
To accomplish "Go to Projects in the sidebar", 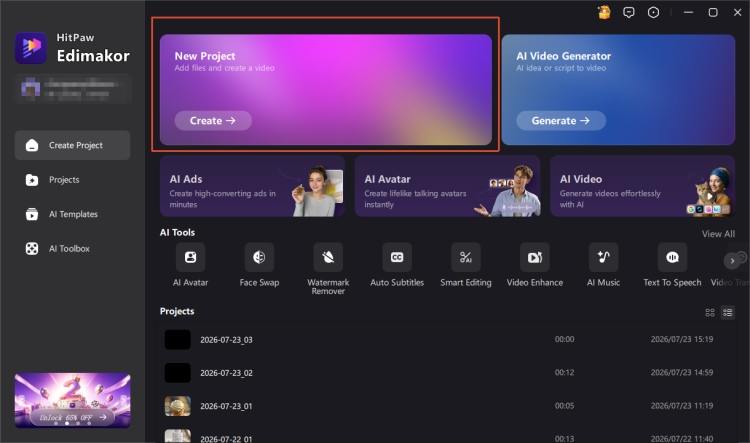I will point(72,180).
